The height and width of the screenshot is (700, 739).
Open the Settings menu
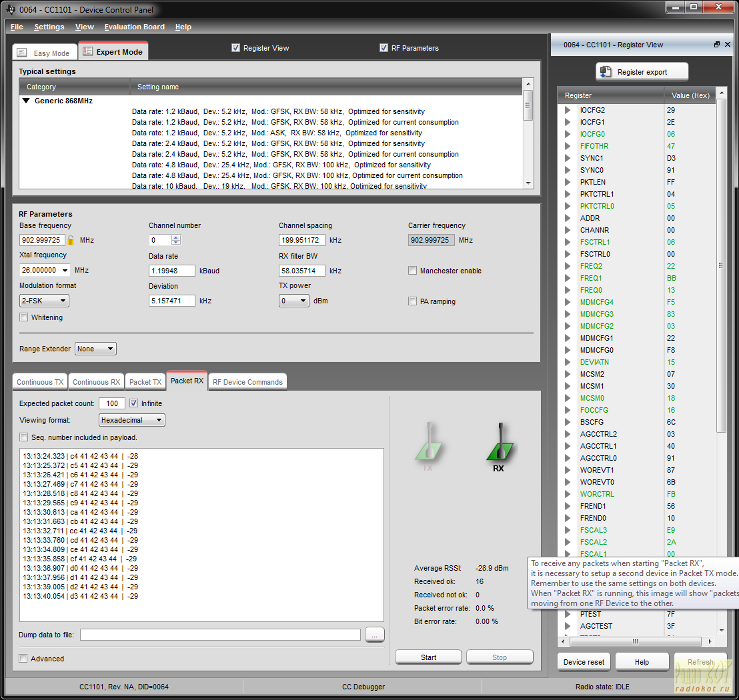49,27
